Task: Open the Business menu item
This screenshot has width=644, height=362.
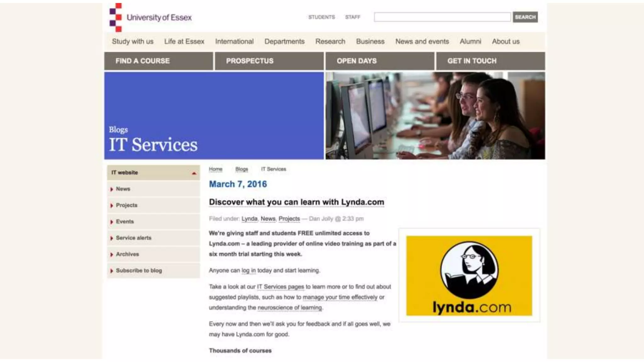Action: (x=370, y=41)
